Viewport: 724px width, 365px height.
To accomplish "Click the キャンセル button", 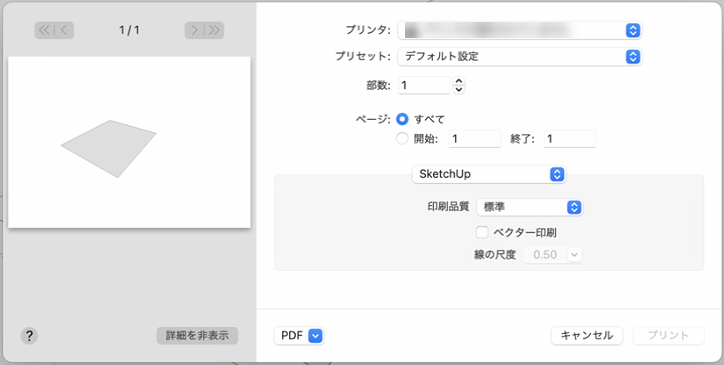I will tap(587, 335).
